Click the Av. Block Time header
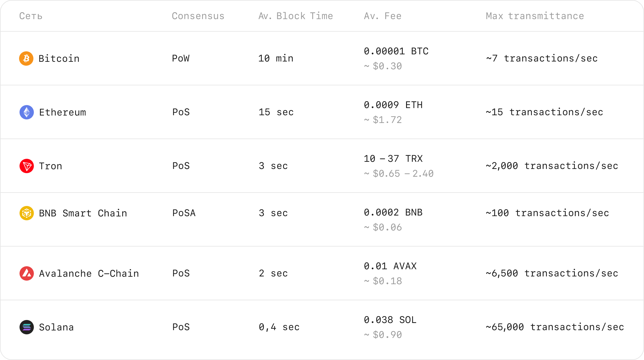This screenshot has height=360, width=644. 295,16
